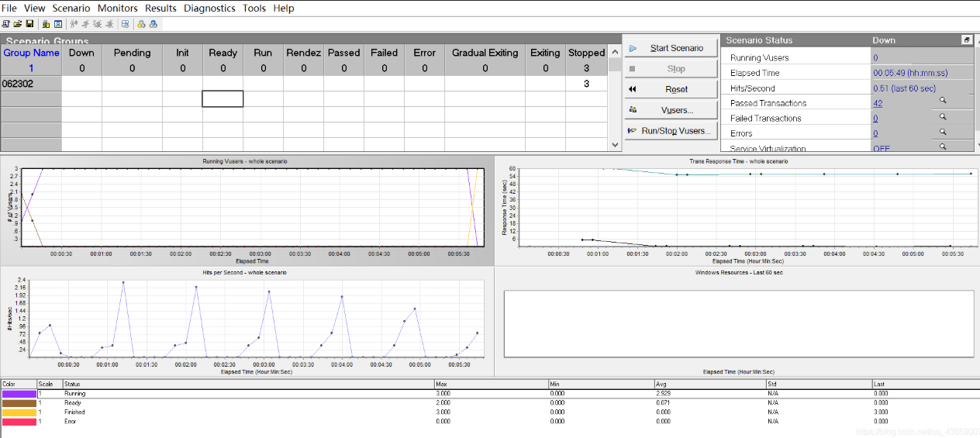Open Load Generators from the toolbar
The height and width of the screenshot is (438, 980).
pyautogui.click(x=46, y=24)
